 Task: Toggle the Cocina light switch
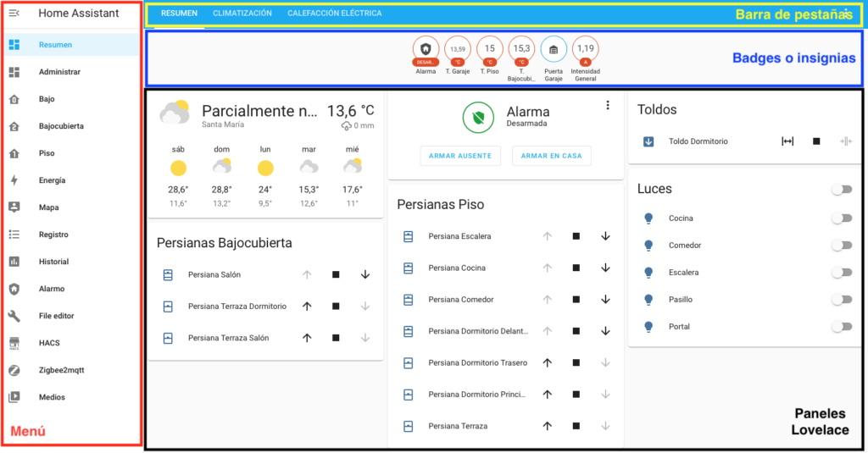[x=840, y=218]
